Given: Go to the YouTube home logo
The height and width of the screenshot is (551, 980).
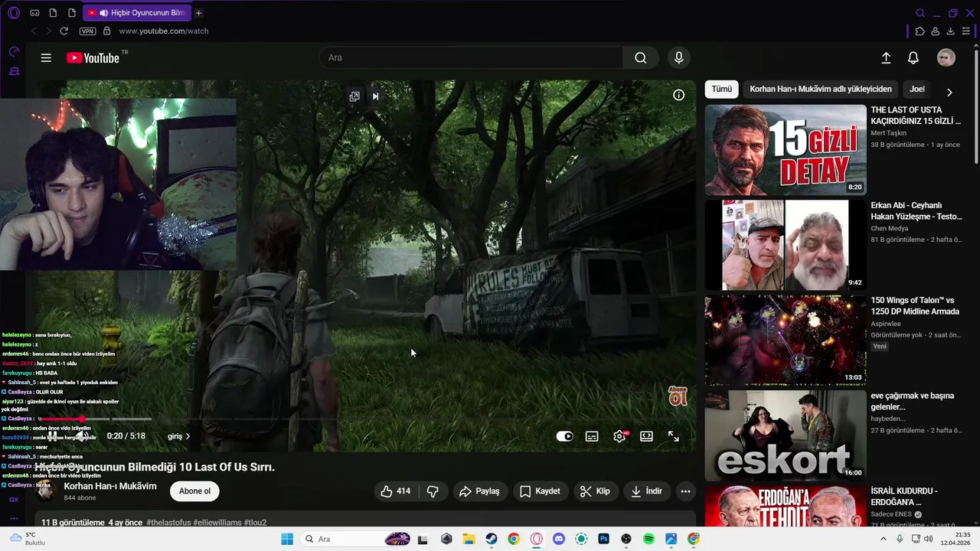Looking at the screenshot, I should click(x=93, y=58).
